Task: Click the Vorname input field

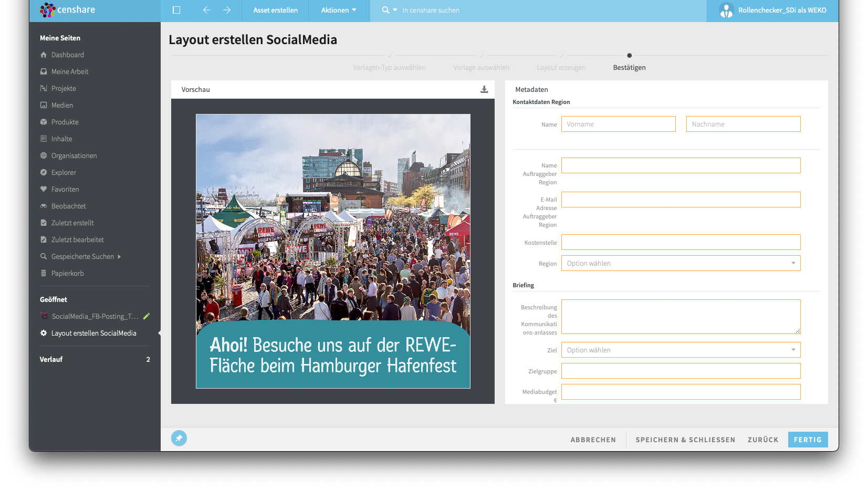Action: (x=619, y=124)
